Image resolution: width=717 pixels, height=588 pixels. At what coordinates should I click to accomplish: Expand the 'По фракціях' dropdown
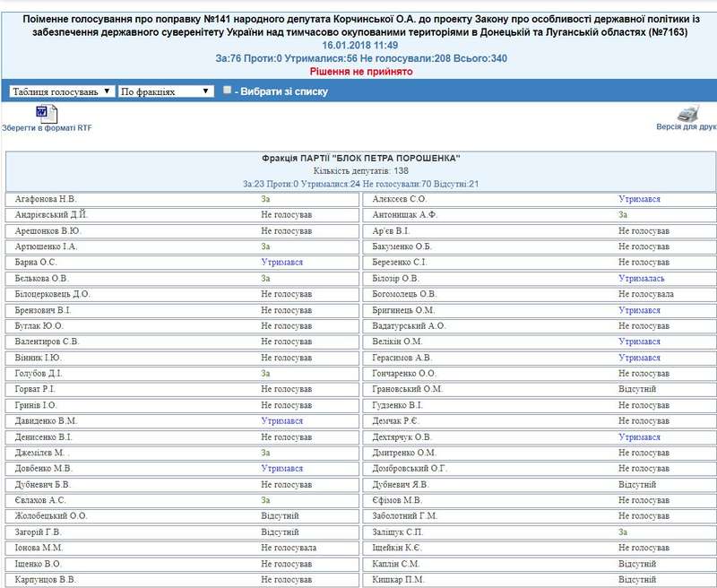tap(166, 91)
